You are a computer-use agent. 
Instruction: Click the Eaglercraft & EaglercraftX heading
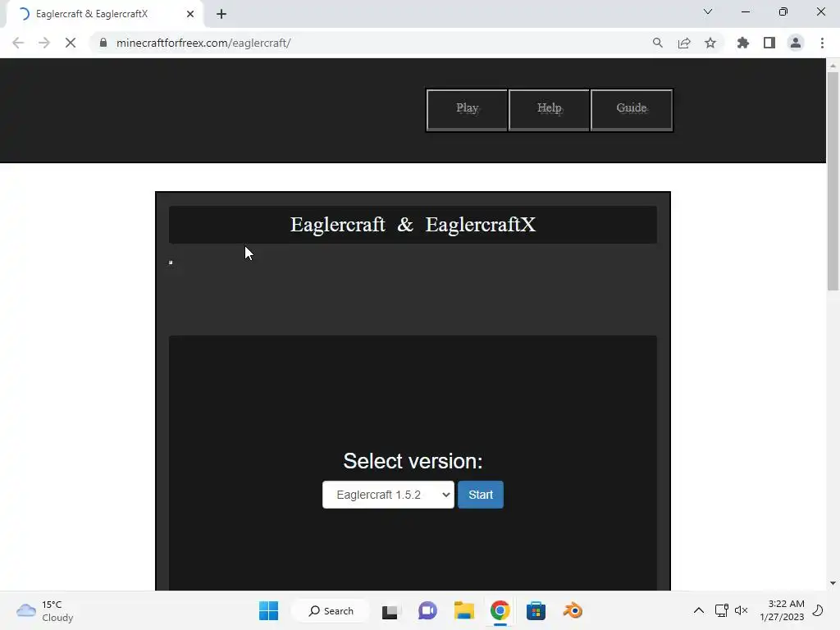pyautogui.click(x=413, y=225)
